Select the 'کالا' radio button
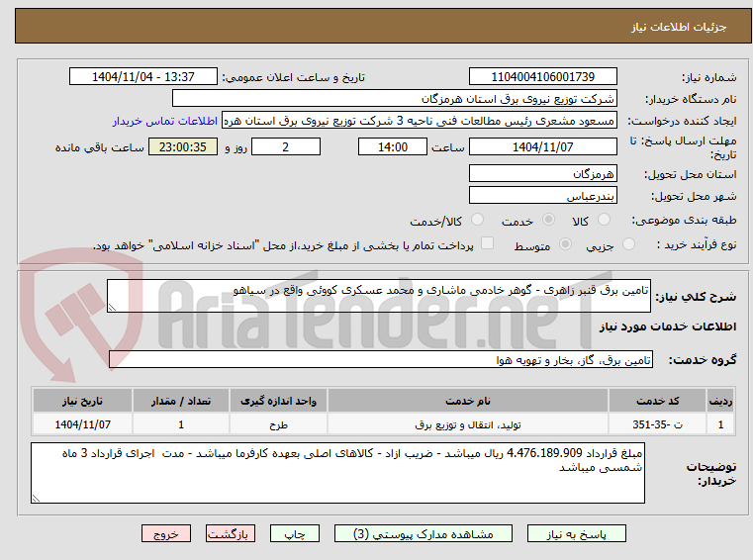 click(604, 220)
